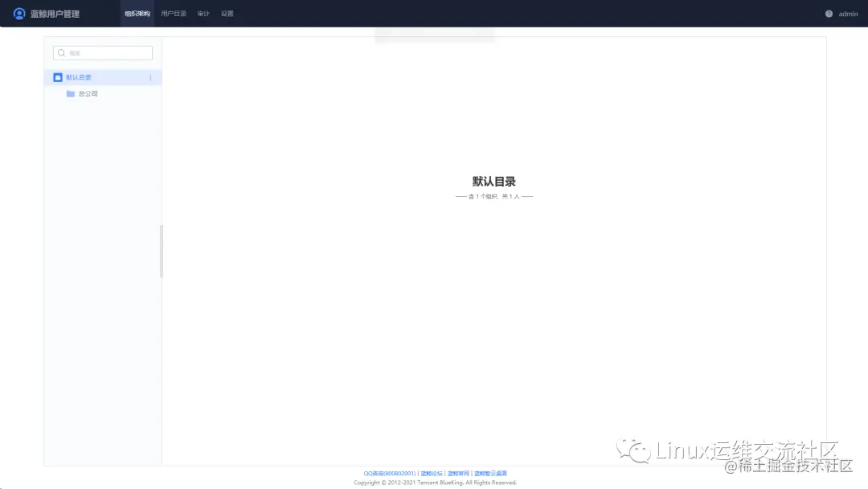Open the 蓝鲸论坛 footer link
868x489 pixels.
click(x=431, y=473)
